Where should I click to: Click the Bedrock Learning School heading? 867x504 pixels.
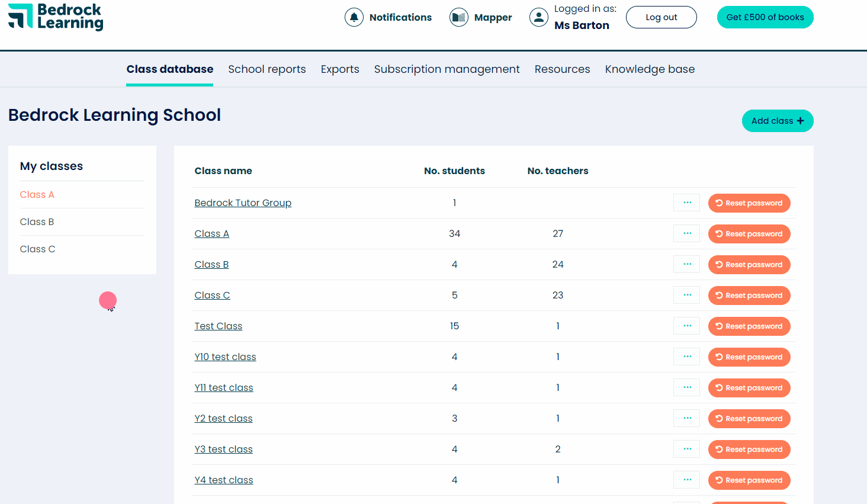point(114,115)
